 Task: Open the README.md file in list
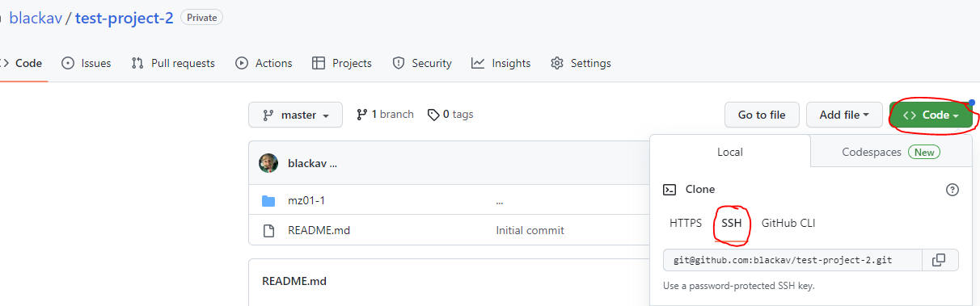tap(319, 230)
